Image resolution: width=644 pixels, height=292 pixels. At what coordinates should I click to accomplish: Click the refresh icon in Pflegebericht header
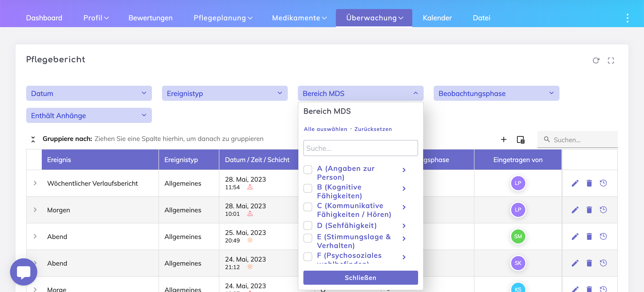click(596, 61)
